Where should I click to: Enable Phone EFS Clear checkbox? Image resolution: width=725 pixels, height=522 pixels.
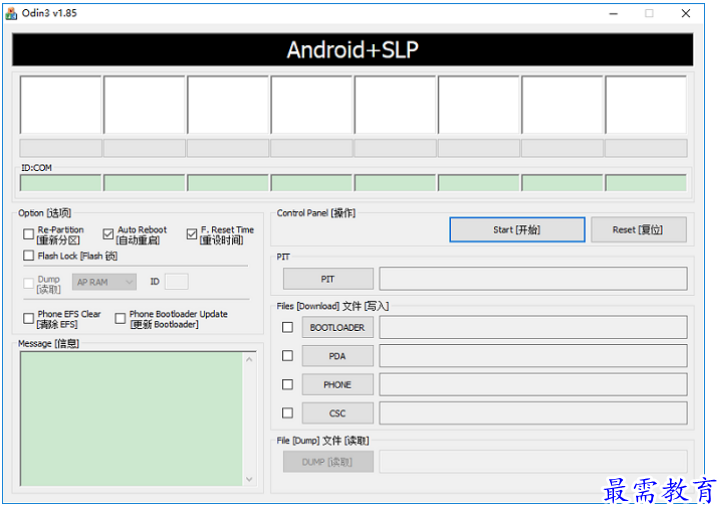[x=29, y=319]
